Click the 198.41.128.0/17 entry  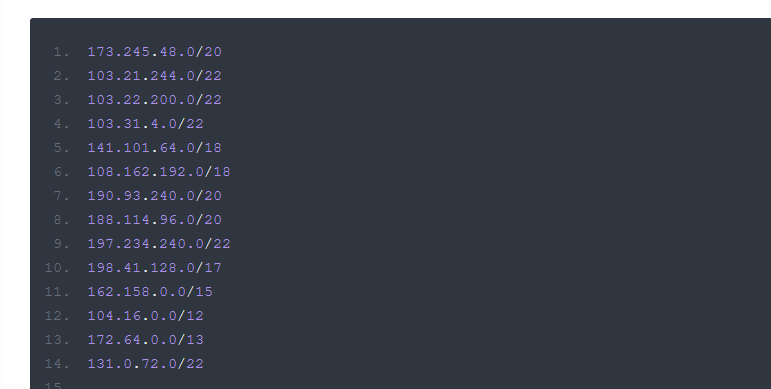[x=154, y=268]
